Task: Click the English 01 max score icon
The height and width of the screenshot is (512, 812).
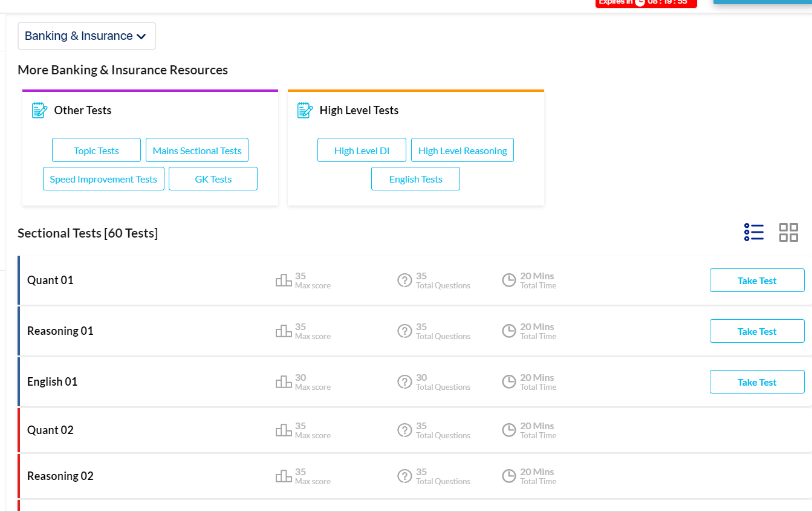Action: point(284,382)
